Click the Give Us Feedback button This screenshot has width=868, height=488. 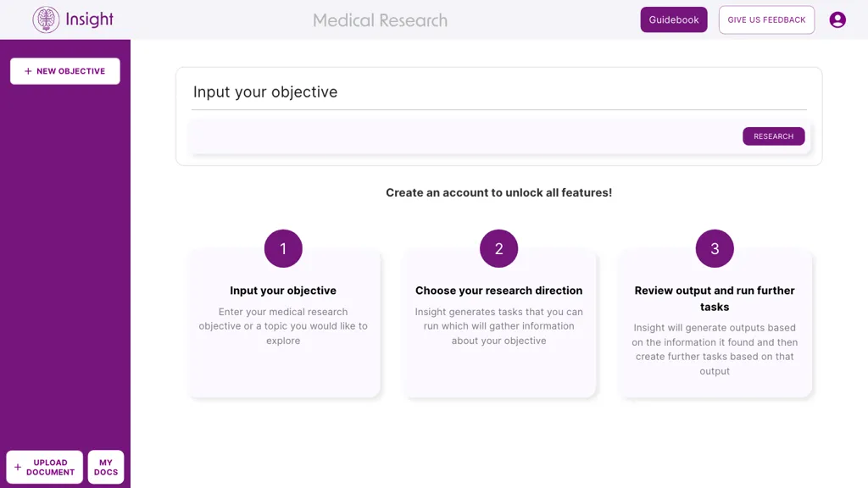pos(766,19)
